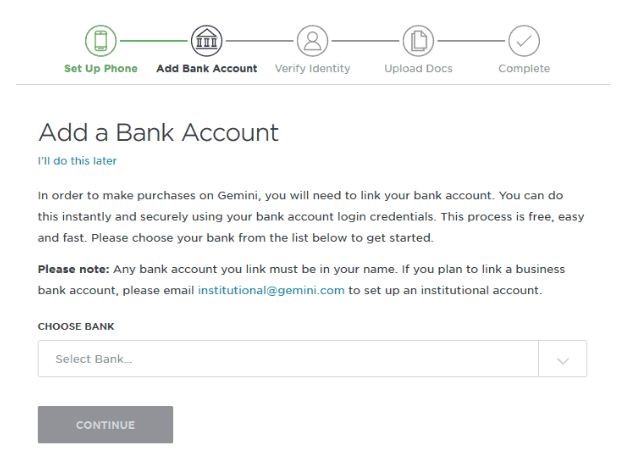Viewport: 624px width, 451px height.
Task: Click the bold Please note text
Action: pos(73,269)
